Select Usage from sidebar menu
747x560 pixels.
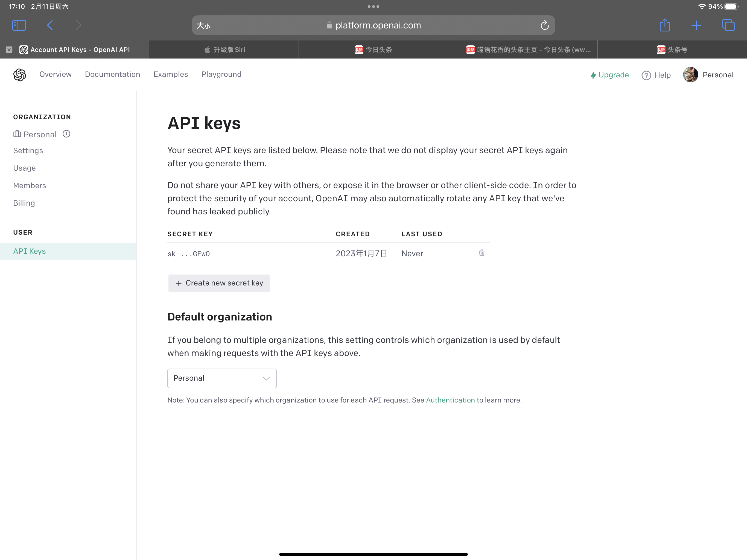(x=25, y=168)
